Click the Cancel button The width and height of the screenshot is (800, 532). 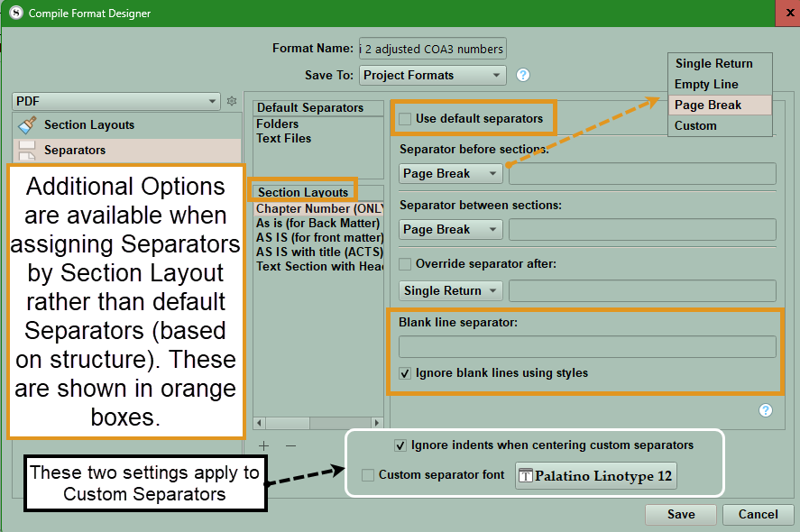tap(758, 514)
